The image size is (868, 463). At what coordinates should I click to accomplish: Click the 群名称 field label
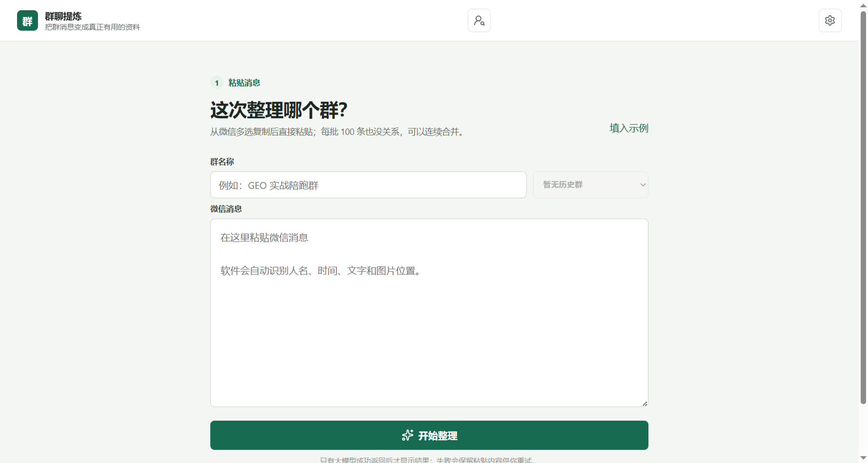pos(222,161)
